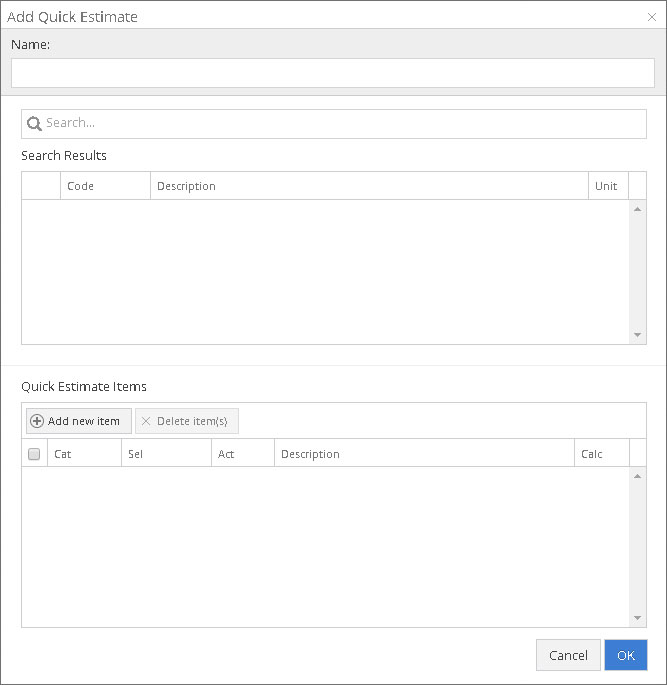Image resolution: width=667 pixels, height=685 pixels.
Task: Close the Add Quick Estimate dialog
Action: coord(652,17)
